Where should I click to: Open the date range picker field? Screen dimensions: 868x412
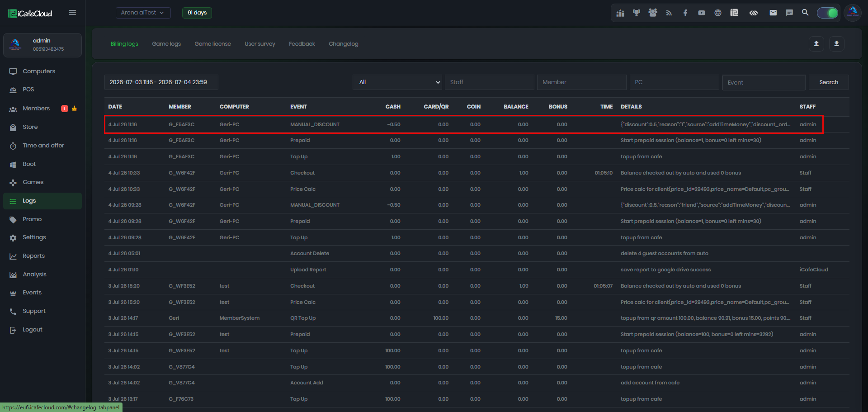pos(161,82)
